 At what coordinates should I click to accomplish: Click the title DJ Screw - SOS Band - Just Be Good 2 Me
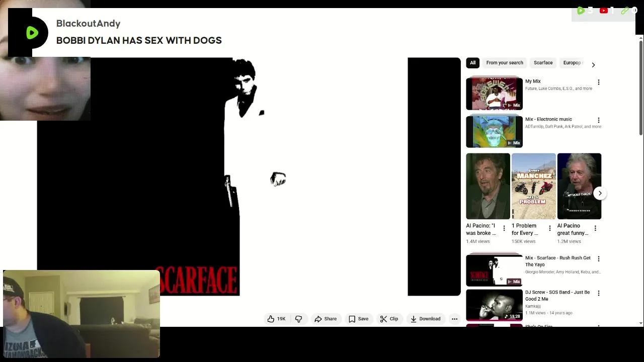(557, 296)
